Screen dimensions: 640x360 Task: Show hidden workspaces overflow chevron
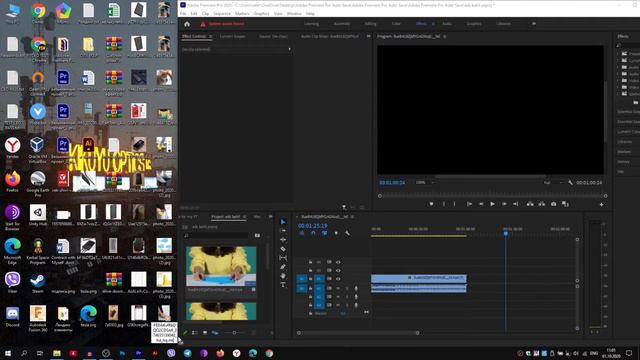[534, 24]
